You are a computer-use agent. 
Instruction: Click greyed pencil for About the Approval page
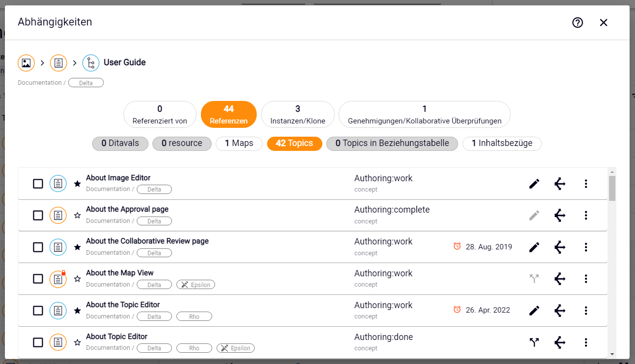(x=534, y=216)
